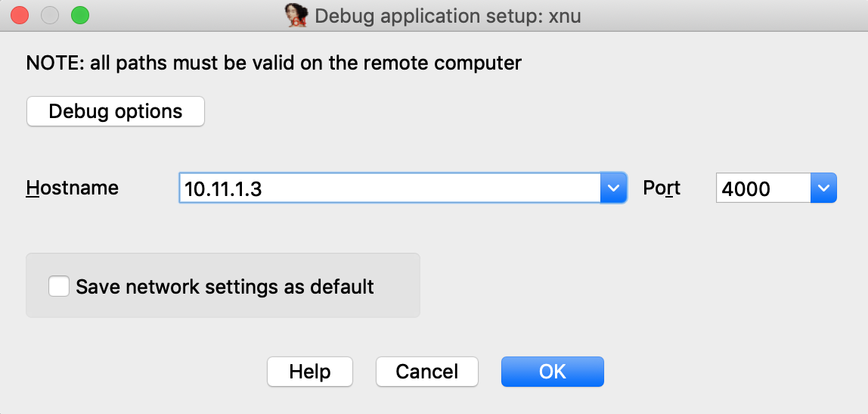This screenshot has width=868, height=414.
Task: Click the Hostname label
Action: coord(72,188)
